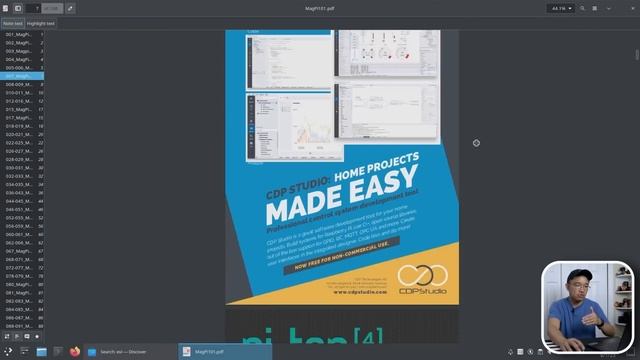640x360 pixels.
Task: Switch to the Discover window task
Action: [x=131, y=351]
